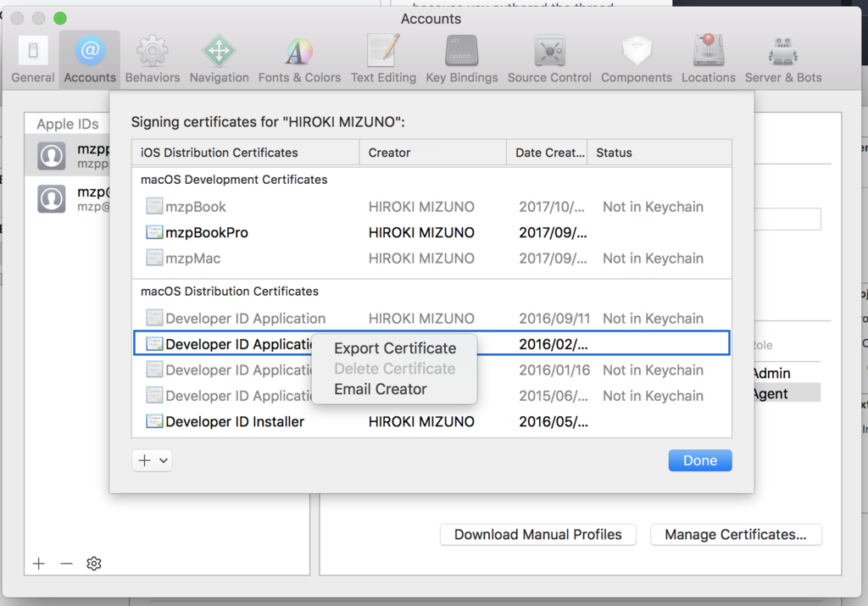Click the blue Done button

699,460
